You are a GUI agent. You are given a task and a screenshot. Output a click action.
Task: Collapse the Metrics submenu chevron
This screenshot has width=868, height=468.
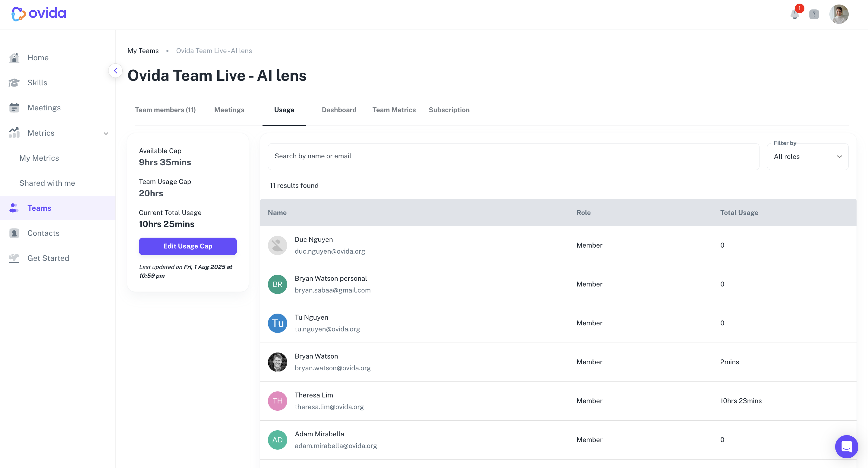(x=106, y=134)
